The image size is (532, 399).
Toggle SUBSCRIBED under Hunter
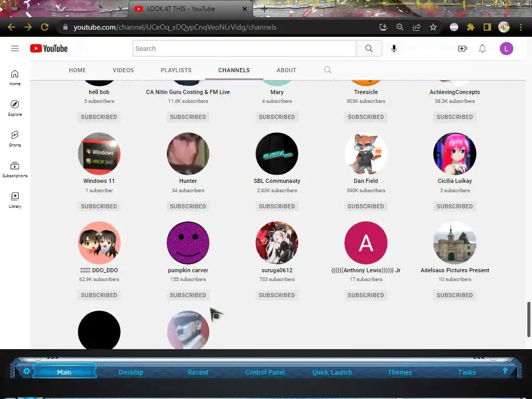(x=188, y=206)
